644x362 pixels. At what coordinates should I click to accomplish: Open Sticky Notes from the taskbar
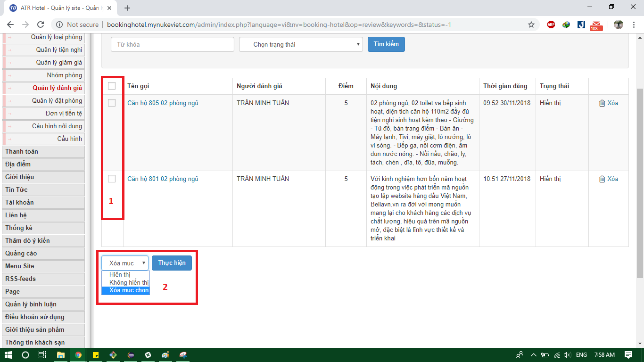pyautogui.click(x=96, y=355)
